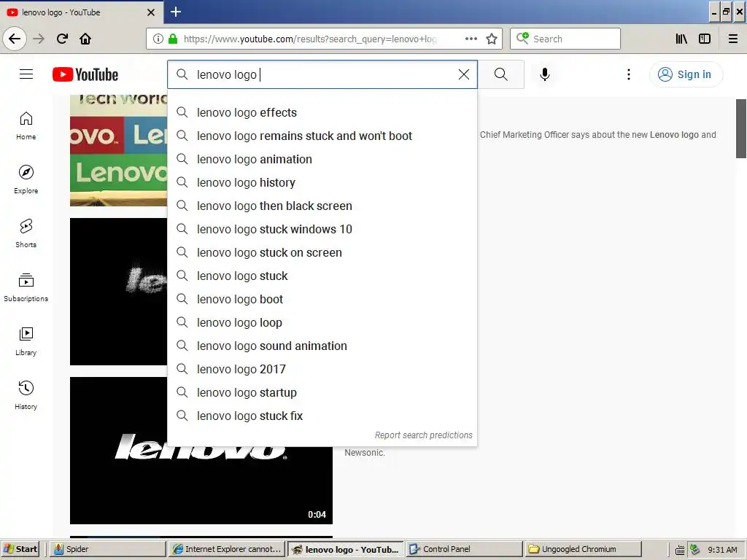Open page actions three-dot menu in address bar
The image size is (747, 560).
click(471, 39)
